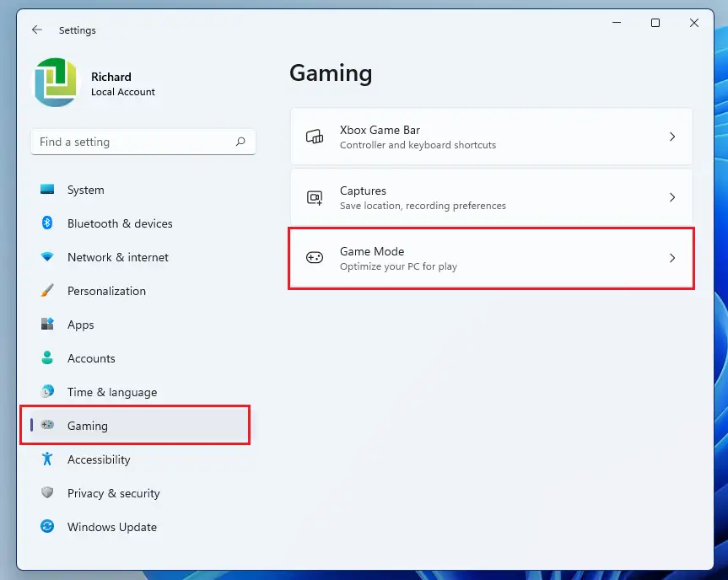Select the Windows Update sync icon
728x580 pixels.
47,526
